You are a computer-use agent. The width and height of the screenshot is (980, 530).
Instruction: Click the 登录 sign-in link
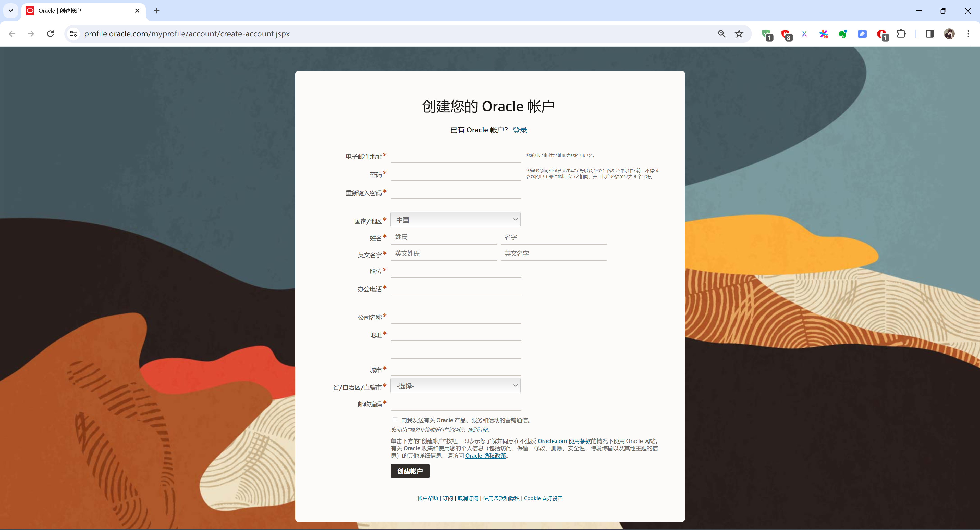pyautogui.click(x=520, y=130)
